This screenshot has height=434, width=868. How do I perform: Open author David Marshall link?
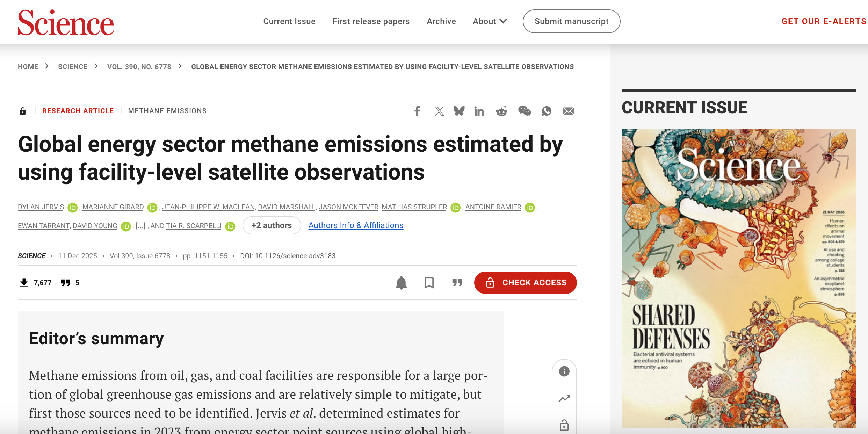click(287, 207)
